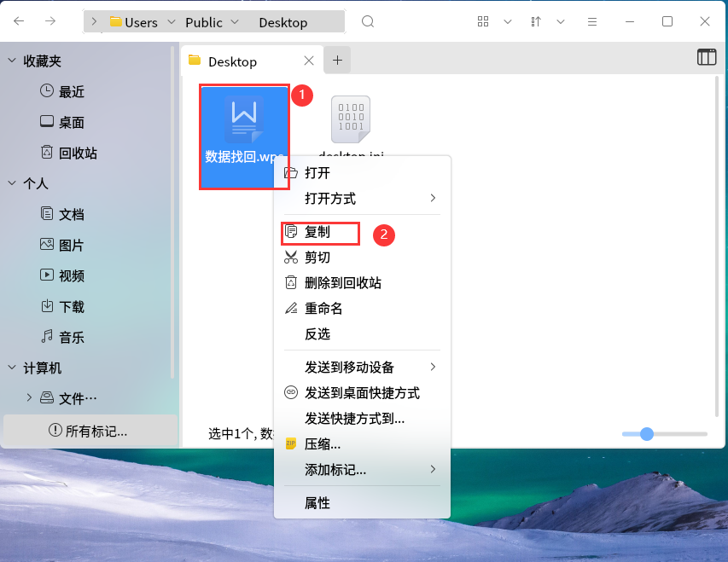This screenshot has width=728, height=562.
Task: Expand the 文件 tree node
Action: (x=29, y=397)
